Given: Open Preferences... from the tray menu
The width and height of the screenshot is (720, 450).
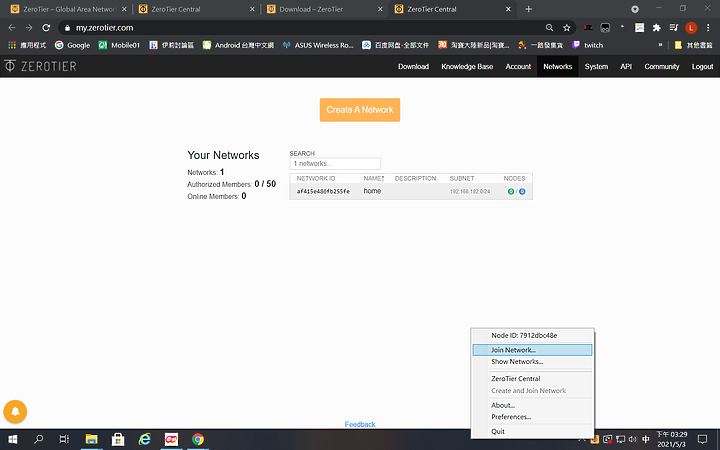Looking at the screenshot, I should (x=532, y=417).
